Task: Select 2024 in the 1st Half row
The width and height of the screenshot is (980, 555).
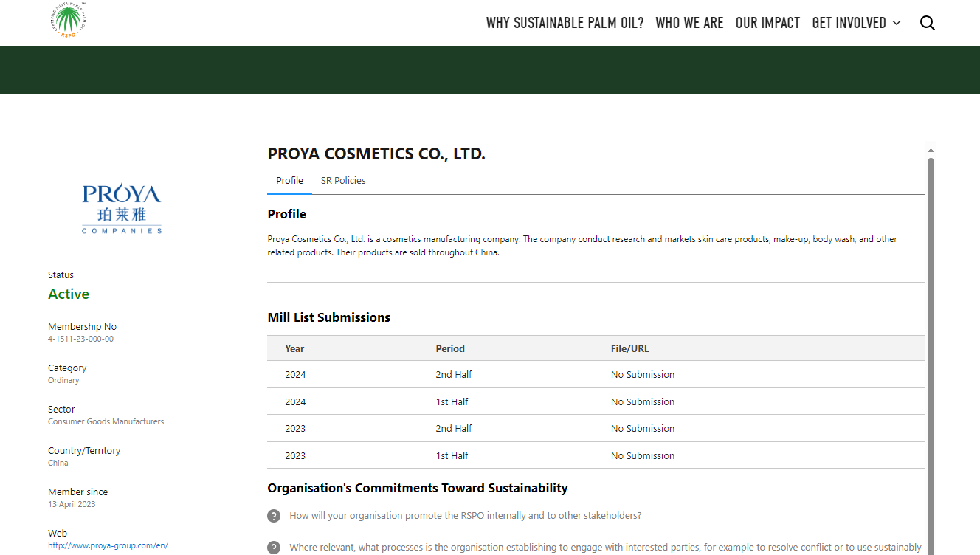Action: pyautogui.click(x=295, y=402)
